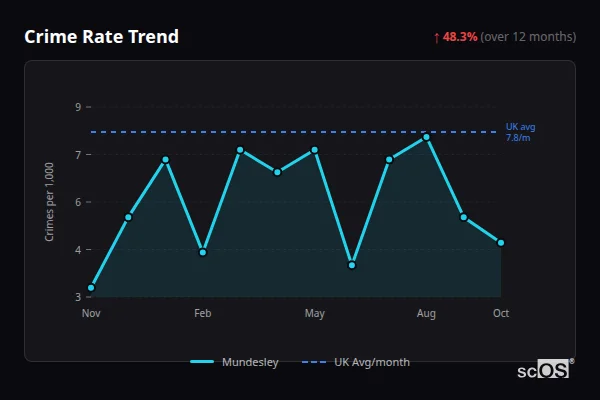Click the y-axis label 3
The image size is (600, 400).
[x=78, y=297]
